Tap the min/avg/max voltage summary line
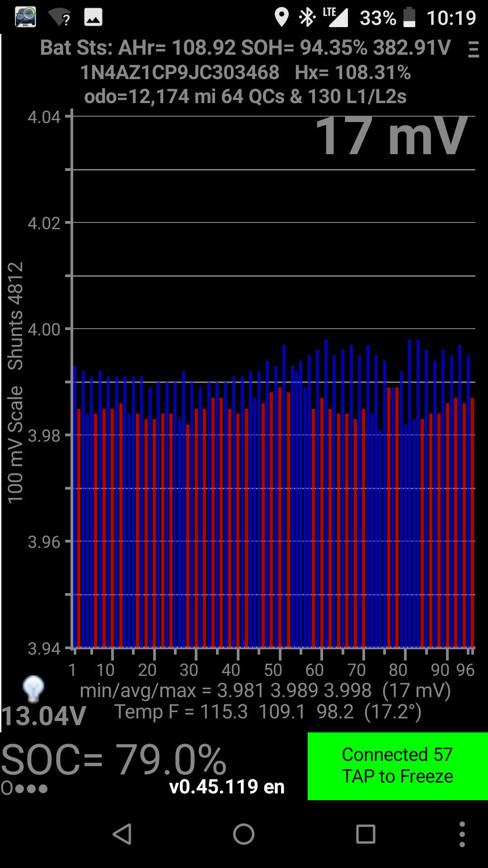This screenshot has height=868, width=488. [265, 690]
